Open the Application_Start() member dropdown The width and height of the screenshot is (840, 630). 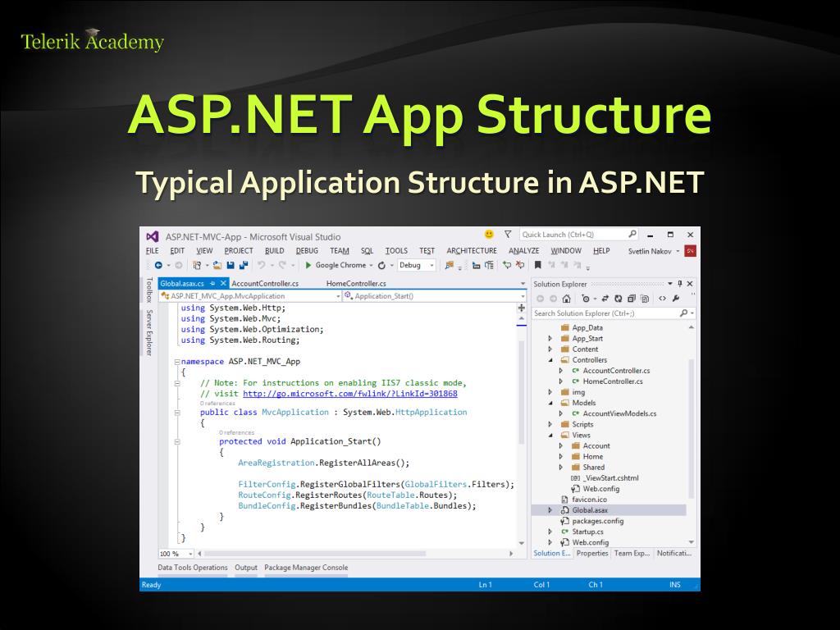[x=435, y=295]
